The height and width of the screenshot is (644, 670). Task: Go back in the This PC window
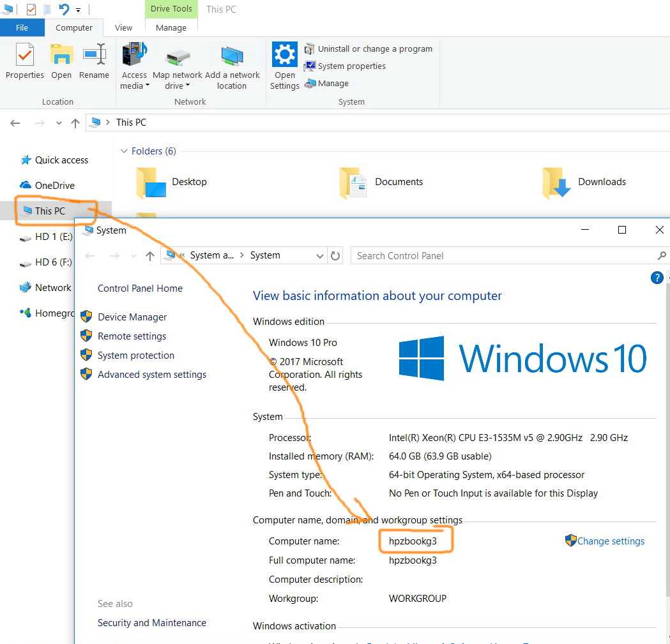click(15, 123)
